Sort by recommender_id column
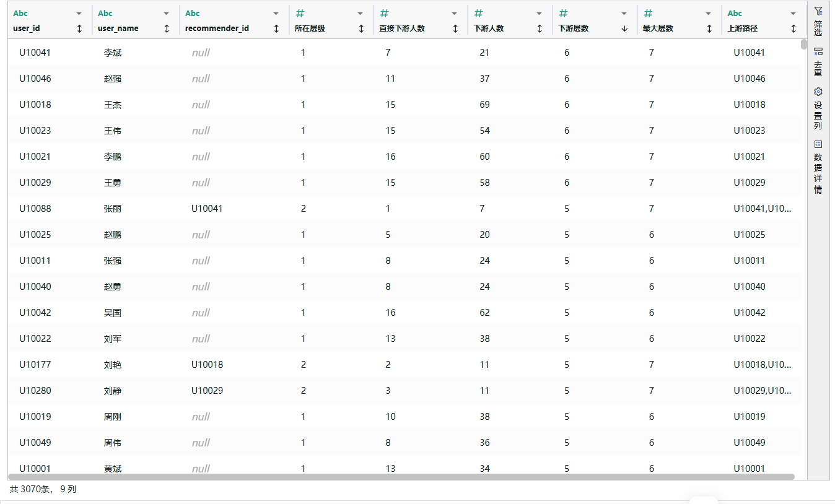835x504 pixels. coord(276,28)
